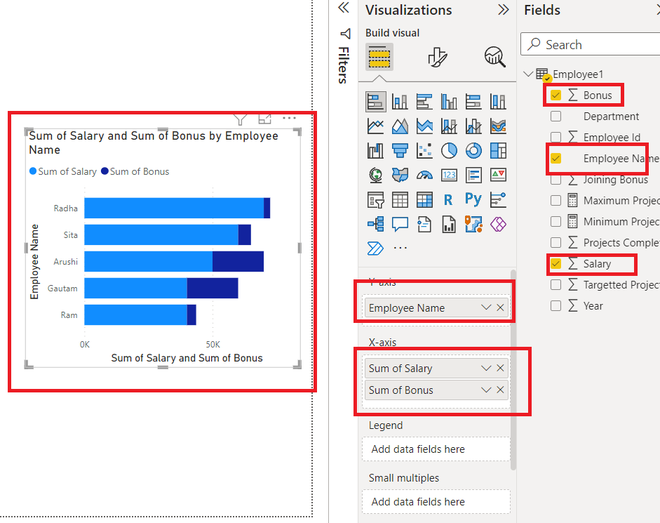Select the Map globe visual
Viewport: 660px width, 523px height.
(375, 175)
